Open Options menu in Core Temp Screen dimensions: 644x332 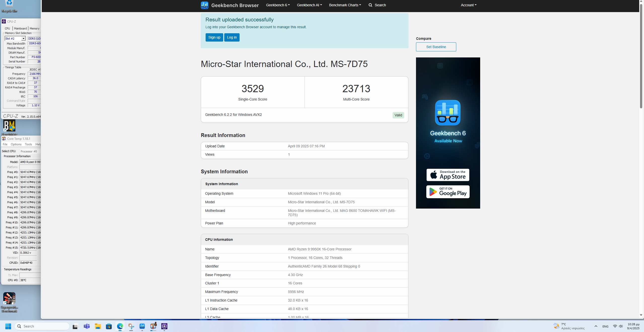coord(16,144)
